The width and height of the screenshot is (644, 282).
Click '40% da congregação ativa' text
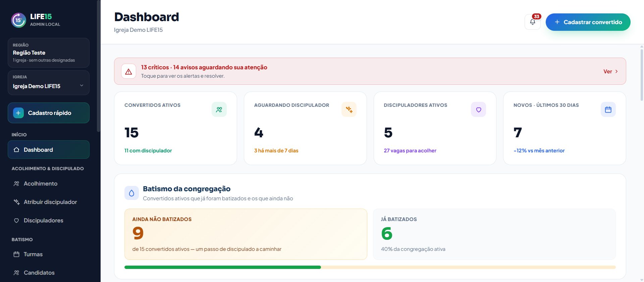coord(413,249)
